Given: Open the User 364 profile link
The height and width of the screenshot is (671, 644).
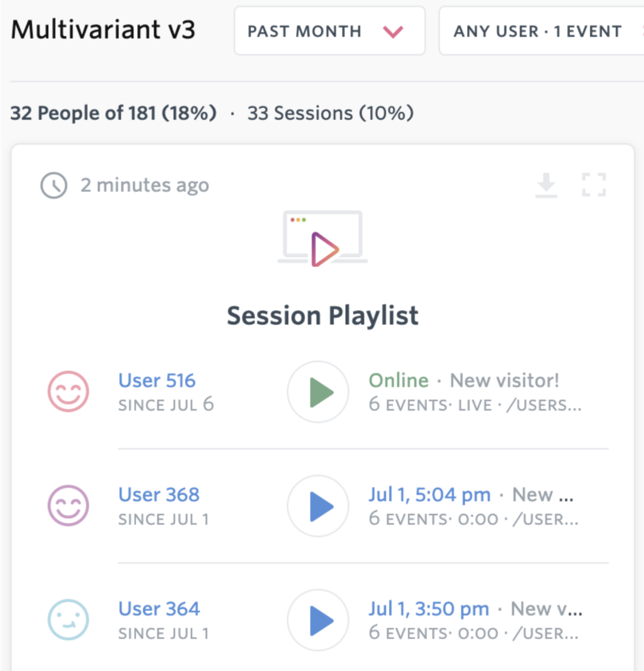Looking at the screenshot, I should point(159,609).
